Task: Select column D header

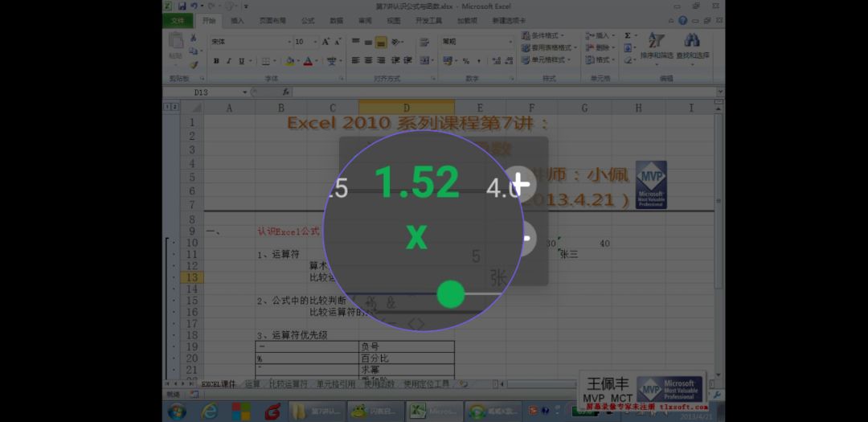Action: tap(407, 108)
